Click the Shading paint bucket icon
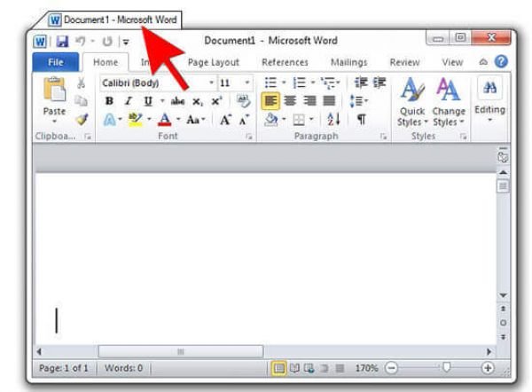This screenshot has height=392, width=532. point(271,120)
